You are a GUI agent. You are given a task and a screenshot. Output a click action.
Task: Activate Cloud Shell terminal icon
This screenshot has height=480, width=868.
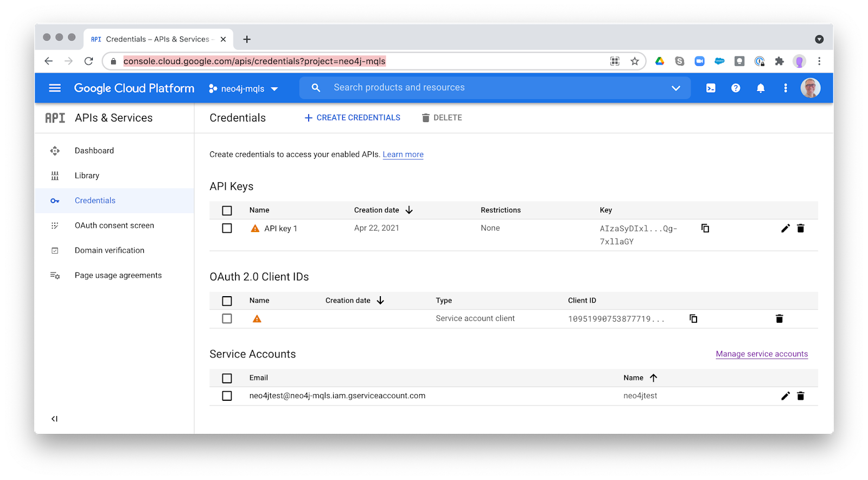[x=711, y=88]
